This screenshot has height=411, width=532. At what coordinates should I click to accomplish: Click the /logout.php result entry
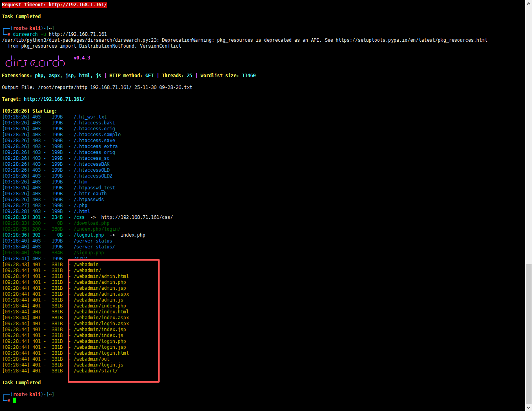(x=89, y=235)
